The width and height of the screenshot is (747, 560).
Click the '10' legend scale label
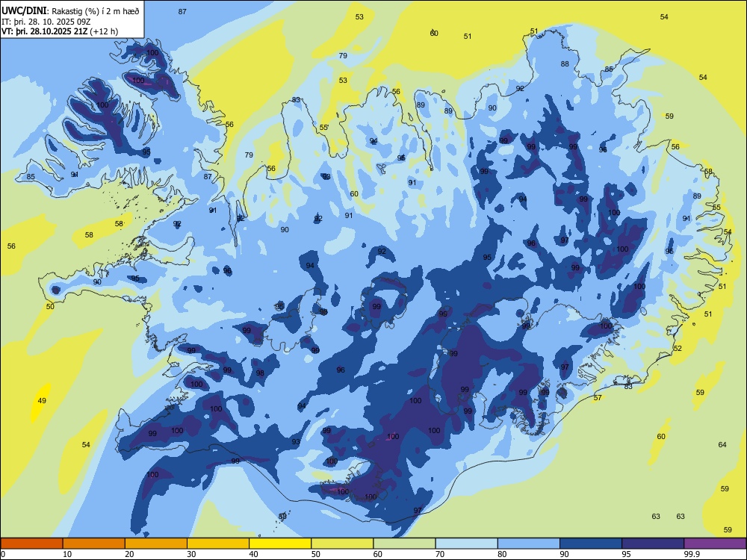(x=67, y=554)
